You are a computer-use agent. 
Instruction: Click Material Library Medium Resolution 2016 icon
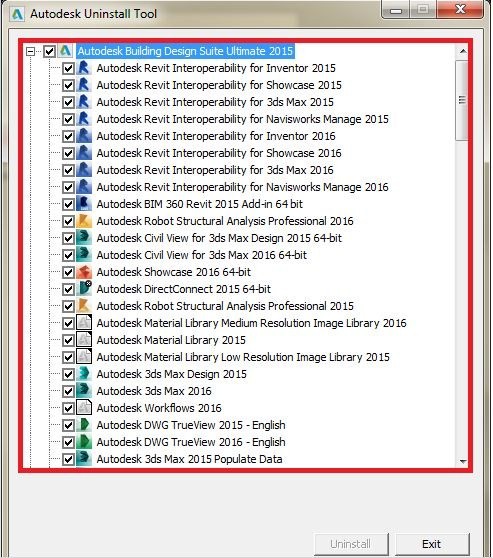pos(84,323)
